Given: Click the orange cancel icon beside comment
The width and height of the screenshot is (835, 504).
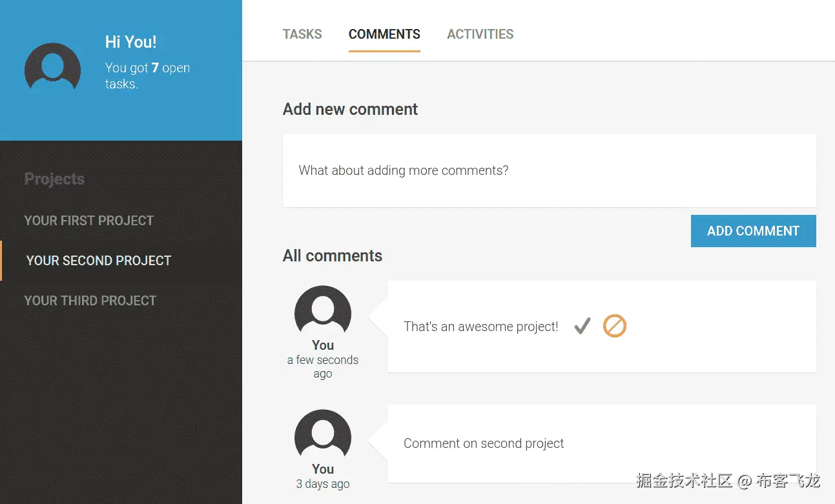Looking at the screenshot, I should (614, 327).
